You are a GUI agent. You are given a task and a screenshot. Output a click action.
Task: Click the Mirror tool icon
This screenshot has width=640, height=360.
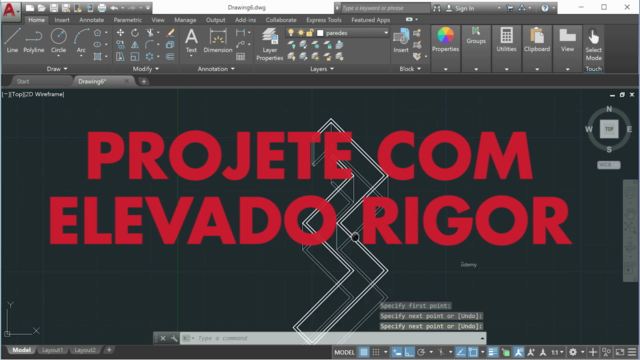coord(135,44)
